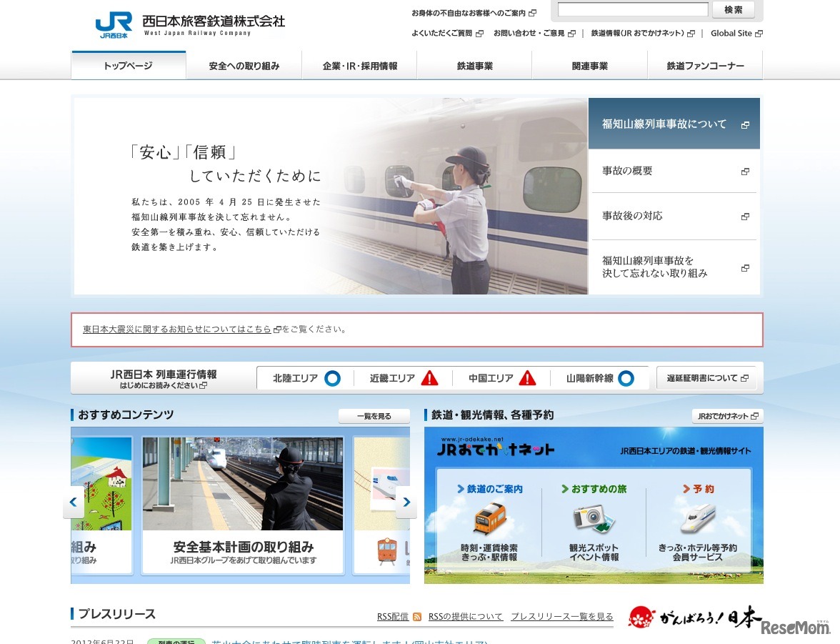Click the JRおでかけネット banner logo

(x=496, y=447)
